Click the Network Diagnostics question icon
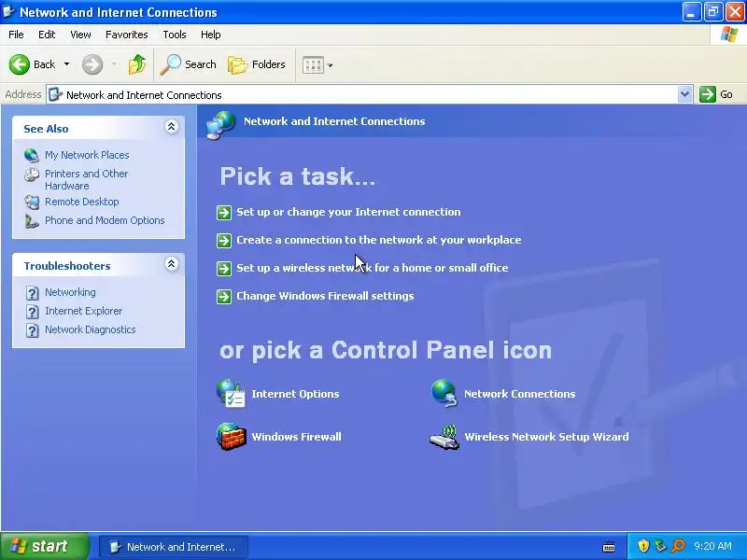This screenshot has height=560, width=747. click(x=32, y=330)
